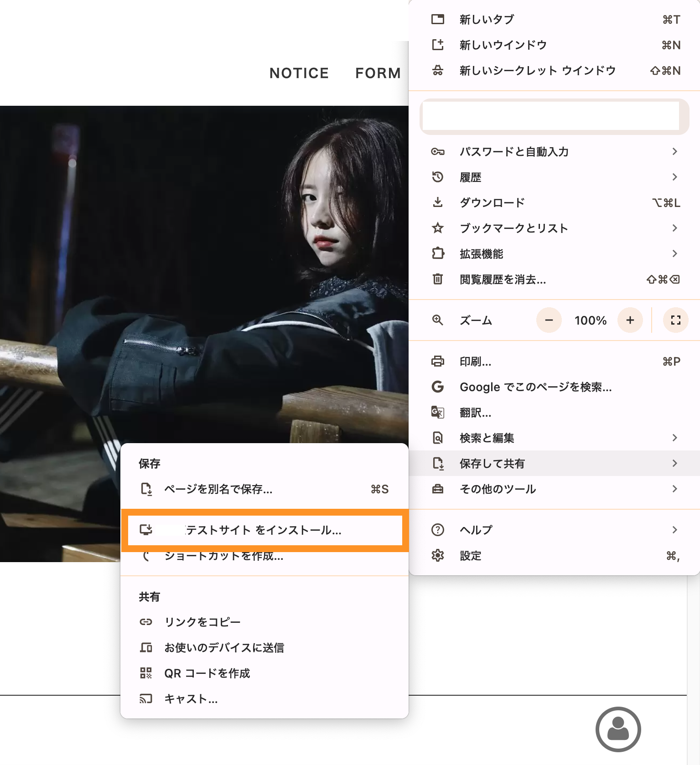The height and width of the screenshot is (765, 700).
Task: Click the Google G search-page icon
Action: (x=437, y=387)
